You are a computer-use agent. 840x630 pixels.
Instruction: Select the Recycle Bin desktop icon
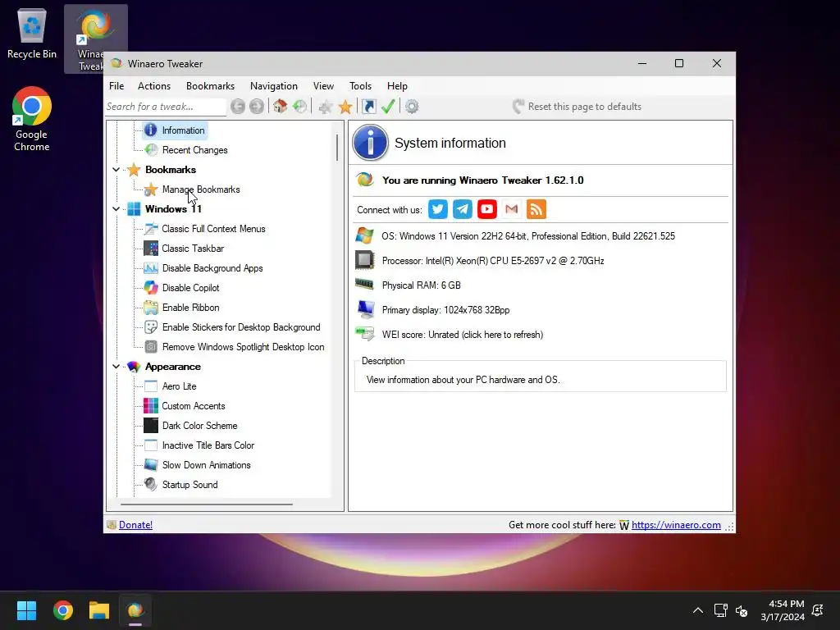click(x=32, y=34)
